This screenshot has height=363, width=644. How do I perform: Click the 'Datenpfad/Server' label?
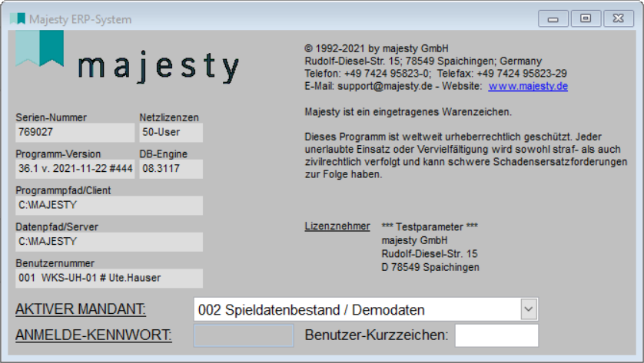click(57, 227)
